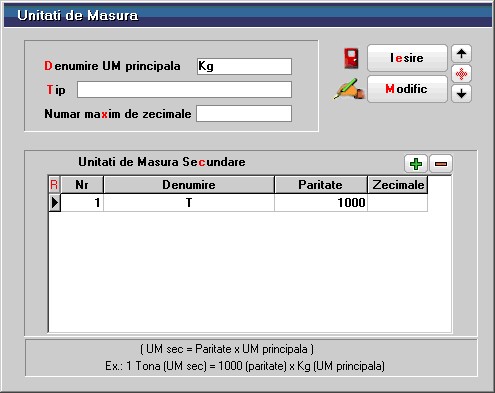
Task: Click the Tip label
Action: click(x=56, y=90)
